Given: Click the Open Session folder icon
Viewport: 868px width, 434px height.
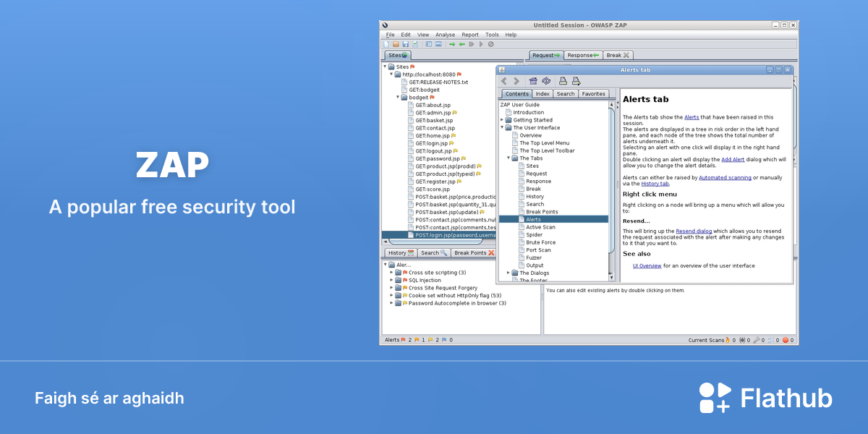Looking at the screenshot, I should coord(396,44).
